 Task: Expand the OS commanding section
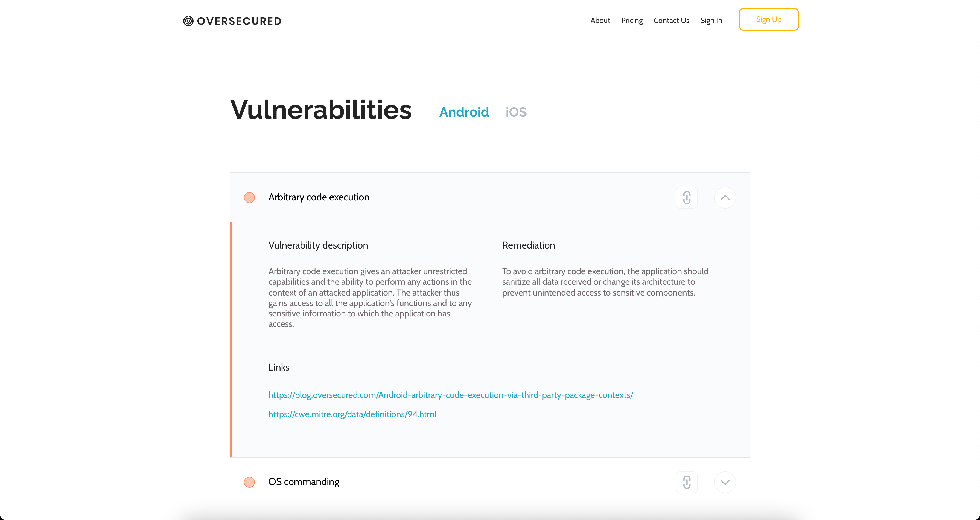(x=725, y=482)
